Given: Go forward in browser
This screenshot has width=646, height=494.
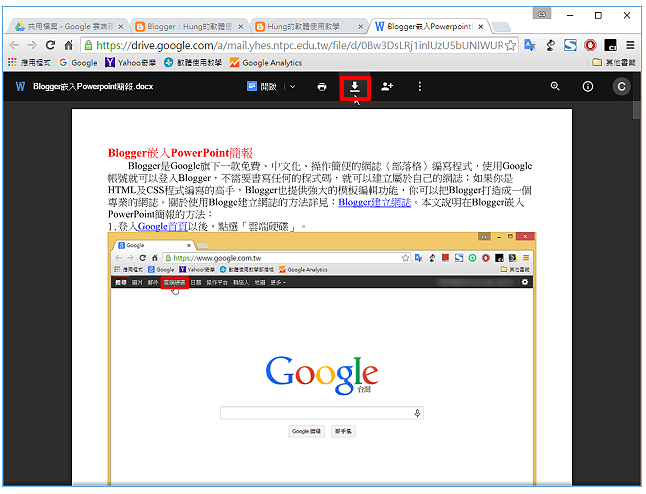Looking at the screenshot, I should click(x=32, y=45).
